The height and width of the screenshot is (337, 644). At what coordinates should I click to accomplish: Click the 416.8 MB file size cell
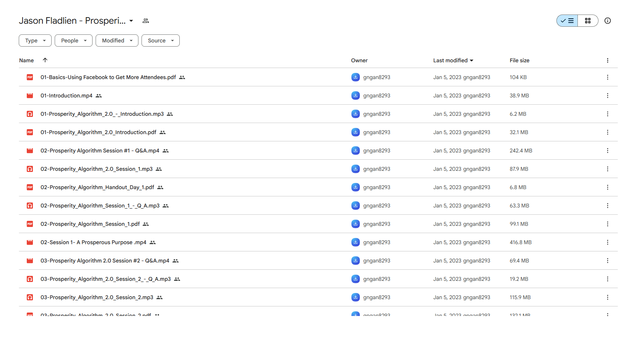coord(520,242)
